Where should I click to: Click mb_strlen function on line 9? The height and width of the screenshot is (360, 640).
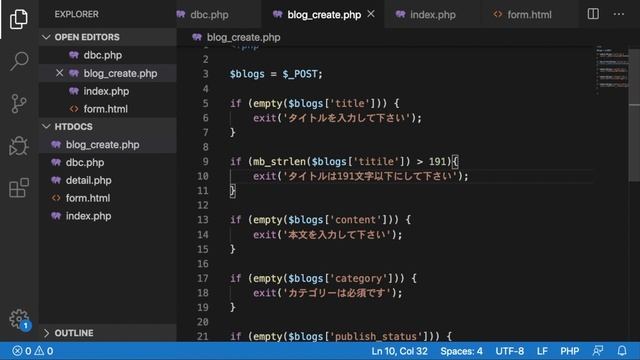[279, 162]
